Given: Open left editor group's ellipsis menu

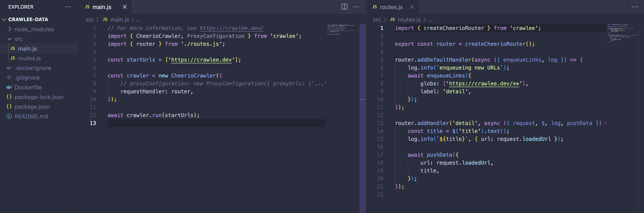Looking at the screenshot, I should (x=356, y=7).
